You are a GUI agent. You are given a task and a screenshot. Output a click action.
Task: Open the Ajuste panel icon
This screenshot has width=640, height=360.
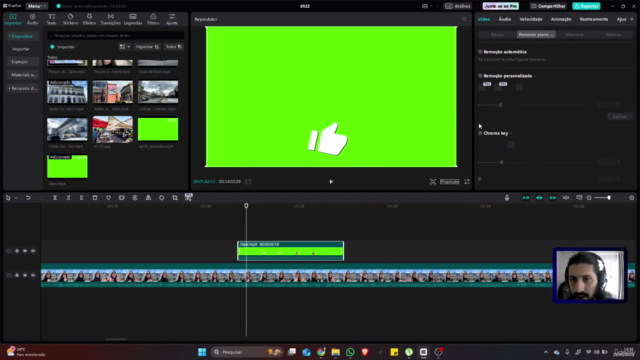(172, 17)
